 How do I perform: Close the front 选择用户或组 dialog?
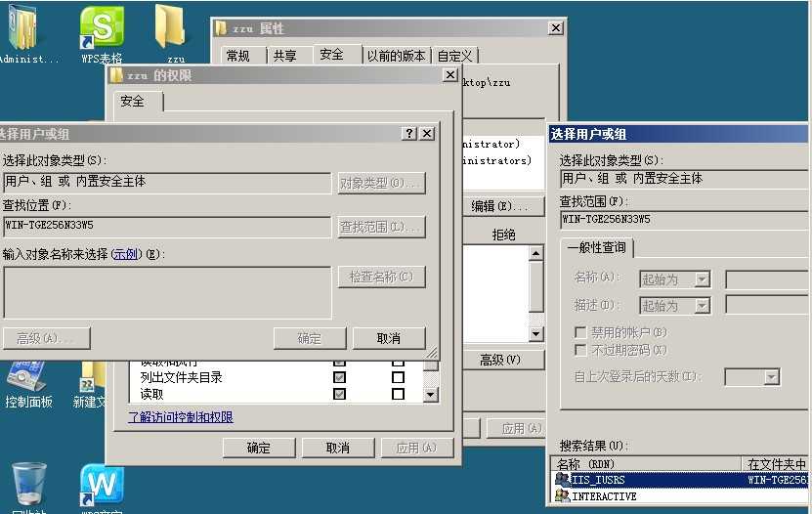[427, 134]
